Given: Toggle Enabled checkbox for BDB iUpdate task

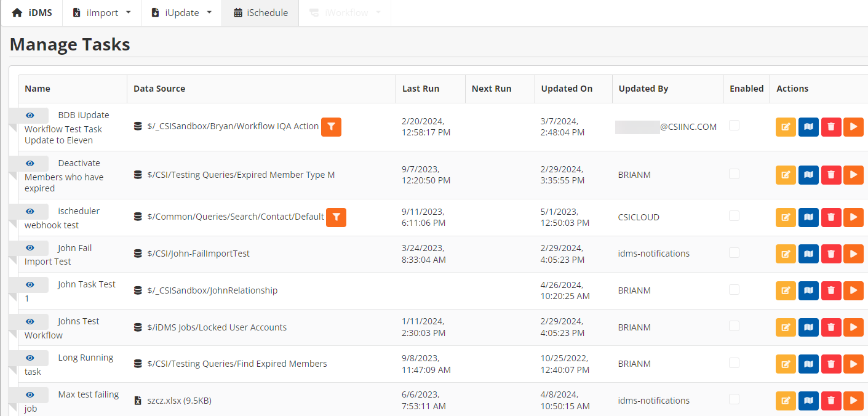Looking at the screenshot, I should 734,126.
